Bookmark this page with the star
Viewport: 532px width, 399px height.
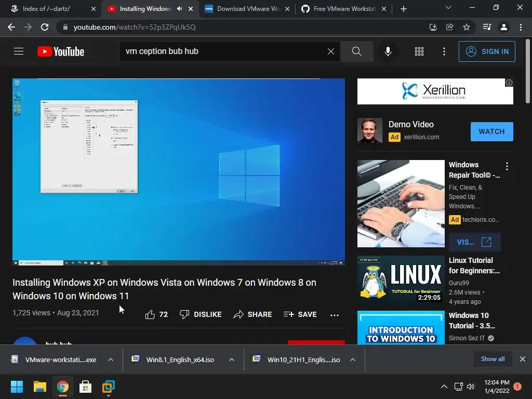coord(467,27)
